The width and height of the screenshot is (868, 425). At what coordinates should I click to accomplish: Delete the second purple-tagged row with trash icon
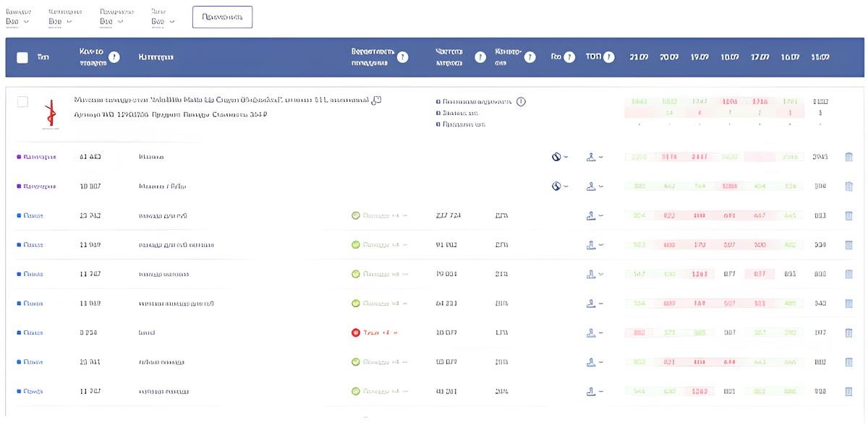(x=849, y=186)
